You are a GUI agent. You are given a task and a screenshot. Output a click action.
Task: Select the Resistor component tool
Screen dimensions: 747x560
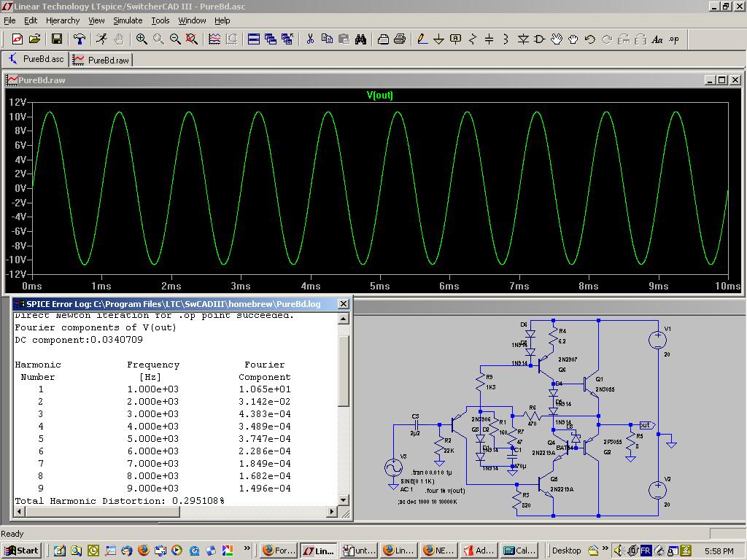point(473,39)
